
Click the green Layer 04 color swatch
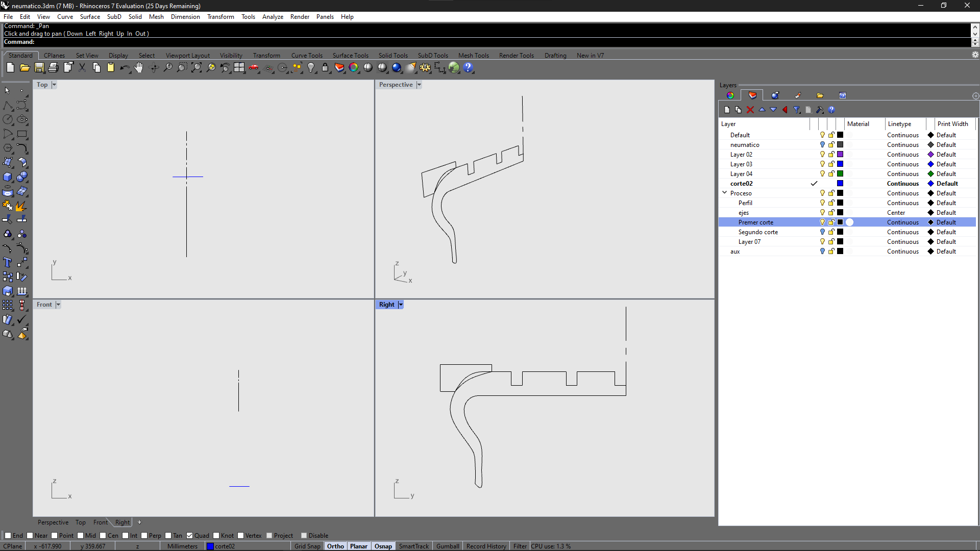coord(840,174)
